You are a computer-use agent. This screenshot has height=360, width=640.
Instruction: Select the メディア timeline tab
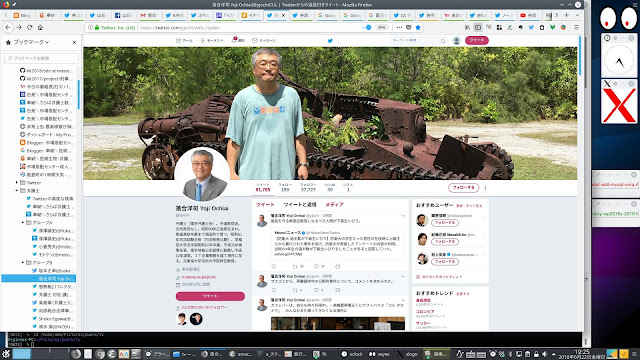[x=334, y=204]
